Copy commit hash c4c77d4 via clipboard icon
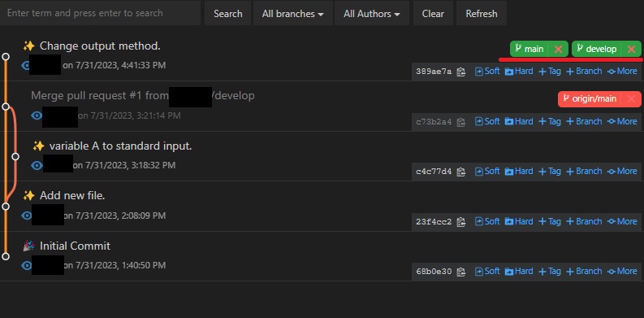Image resolution: width=644 pixels, height=318 pixels. (x=460, y=172)
